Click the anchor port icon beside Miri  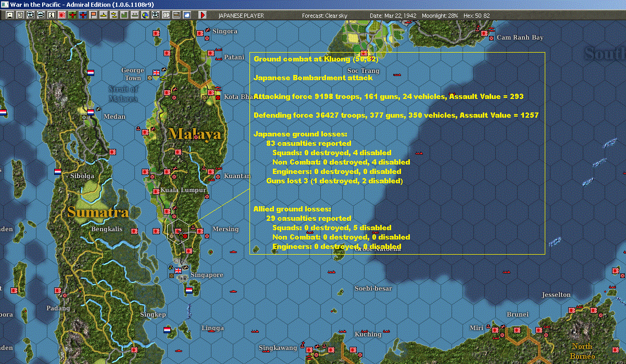pos(488,328)
